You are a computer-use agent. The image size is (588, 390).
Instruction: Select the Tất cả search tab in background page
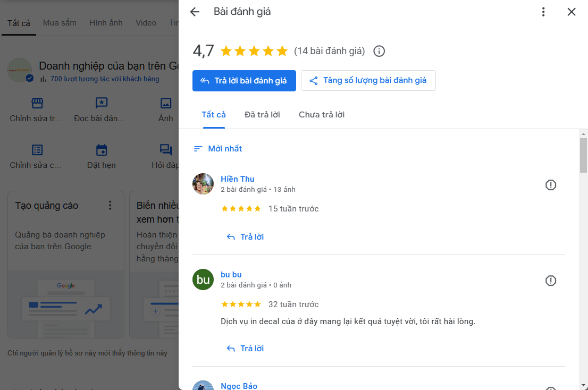(x=19, y=23)
